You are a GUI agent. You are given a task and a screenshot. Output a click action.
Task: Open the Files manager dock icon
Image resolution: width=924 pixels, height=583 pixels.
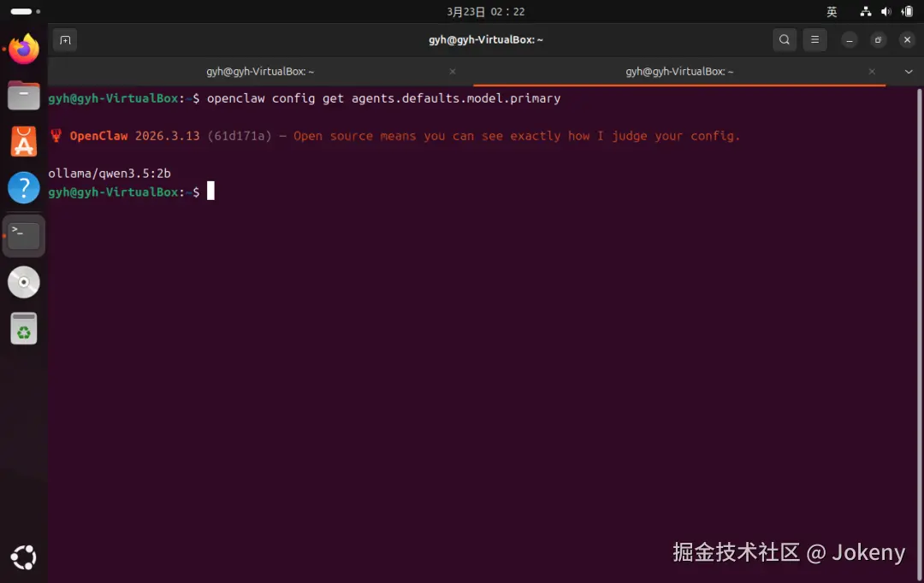pos(24,96)
